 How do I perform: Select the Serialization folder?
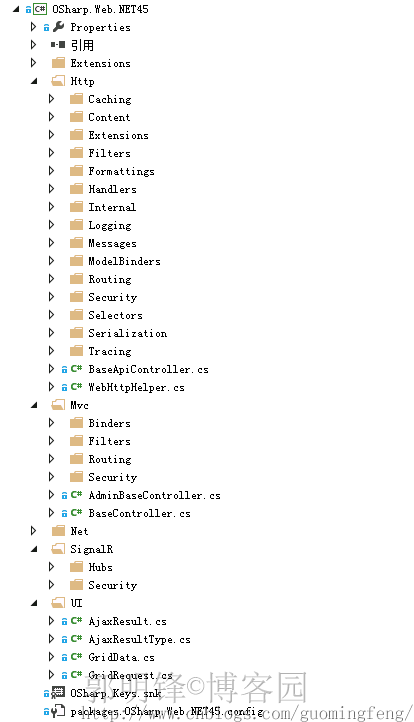pyautogui.click(x=128, y=333)
